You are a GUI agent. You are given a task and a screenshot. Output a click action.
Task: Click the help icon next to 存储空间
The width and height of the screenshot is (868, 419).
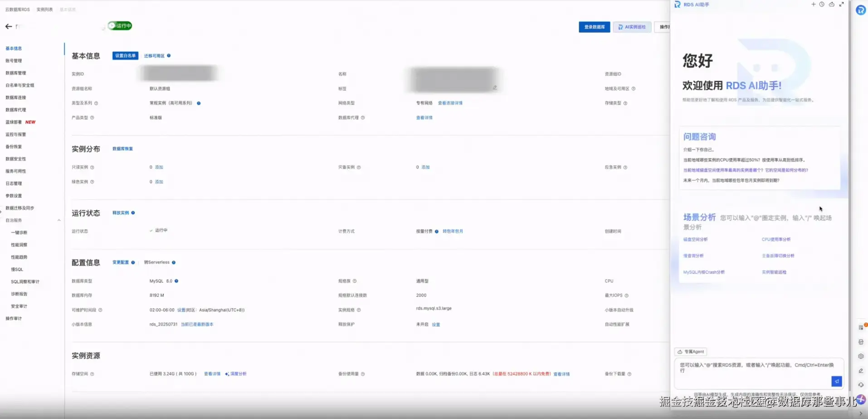click(x=92, y=374)
